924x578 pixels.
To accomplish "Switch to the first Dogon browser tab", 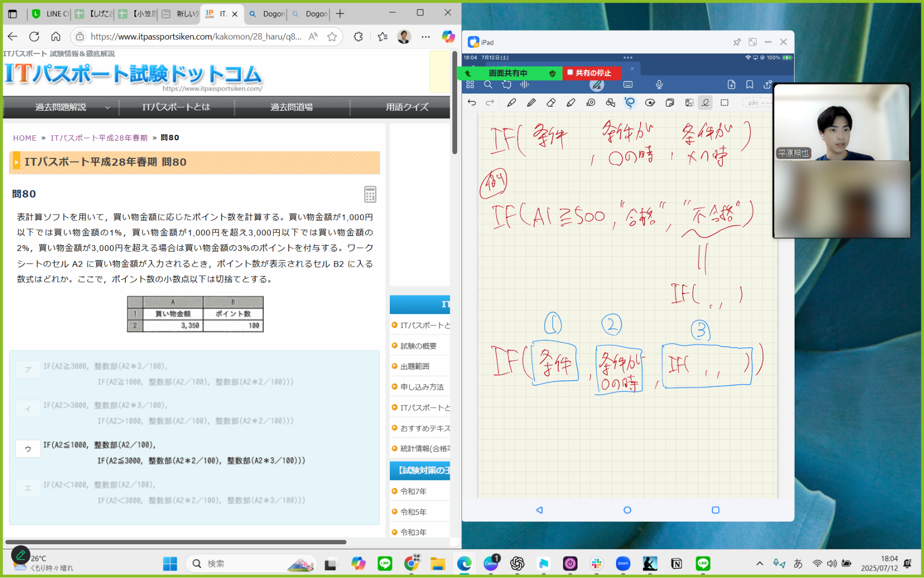I will [266, 14].
